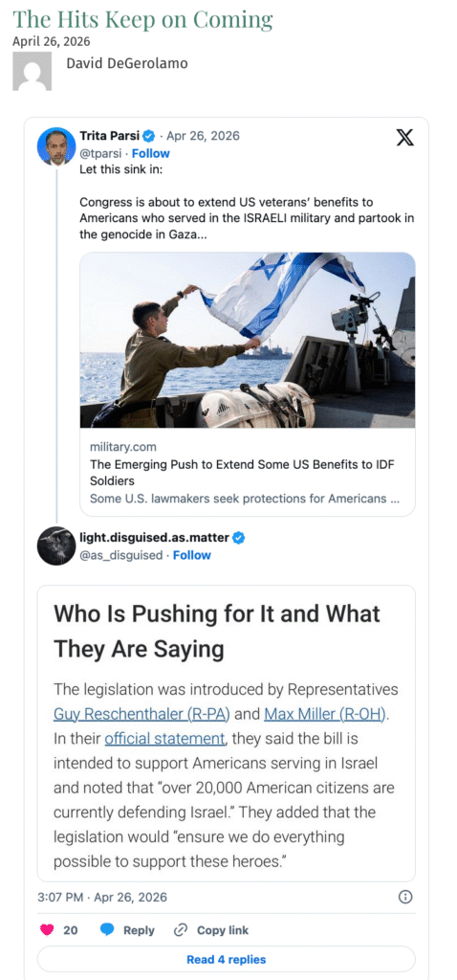
Task: Open Trita Parsi's profile avatar
Action: click(56, 146)
